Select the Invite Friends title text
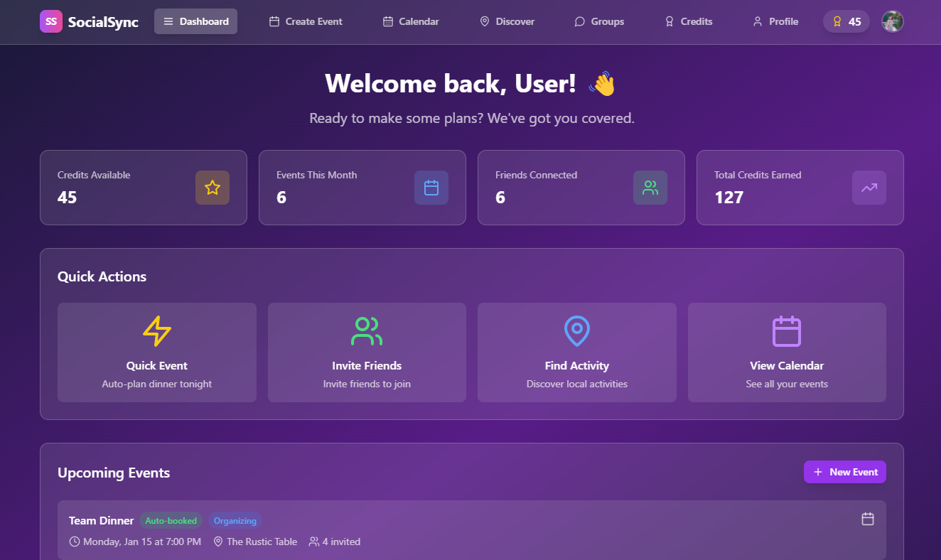Viewport: 941px width, 560px height. point(367,366)
